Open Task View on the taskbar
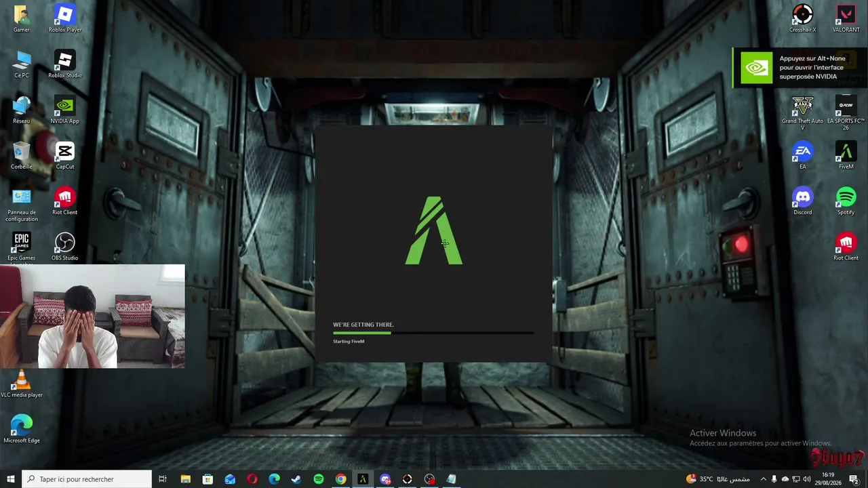Viewport: 868px width, 488px height. point(163,479)
